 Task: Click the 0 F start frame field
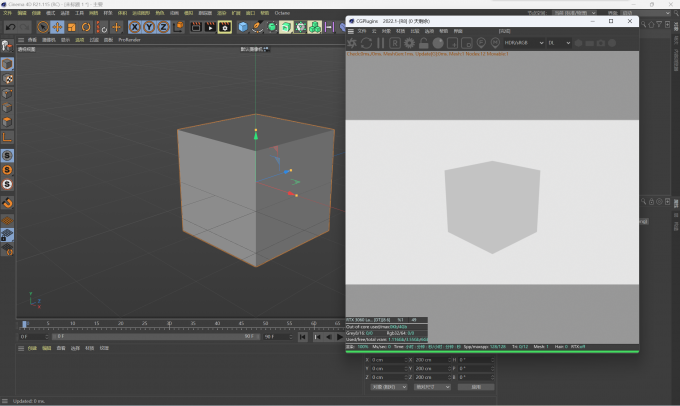34,337
